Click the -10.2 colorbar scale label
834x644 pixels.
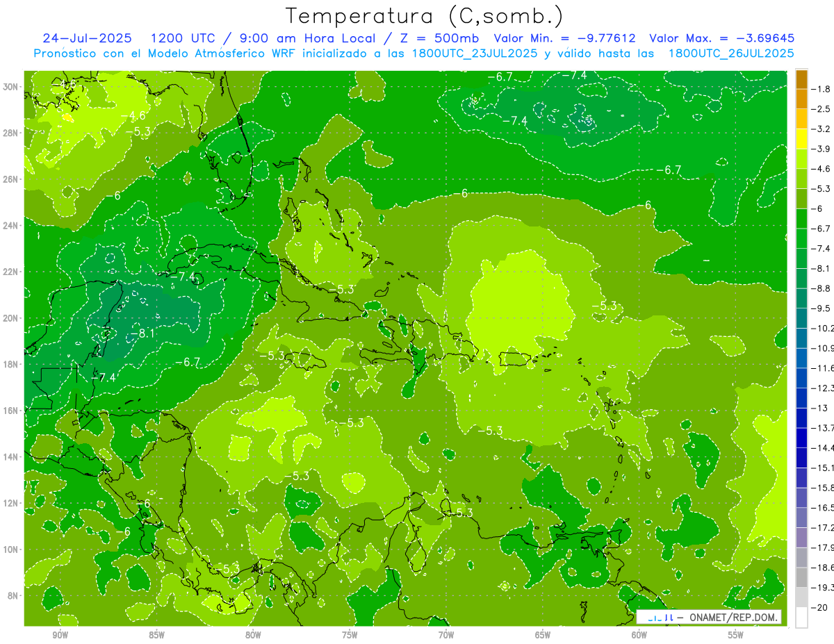coord(822,328)
